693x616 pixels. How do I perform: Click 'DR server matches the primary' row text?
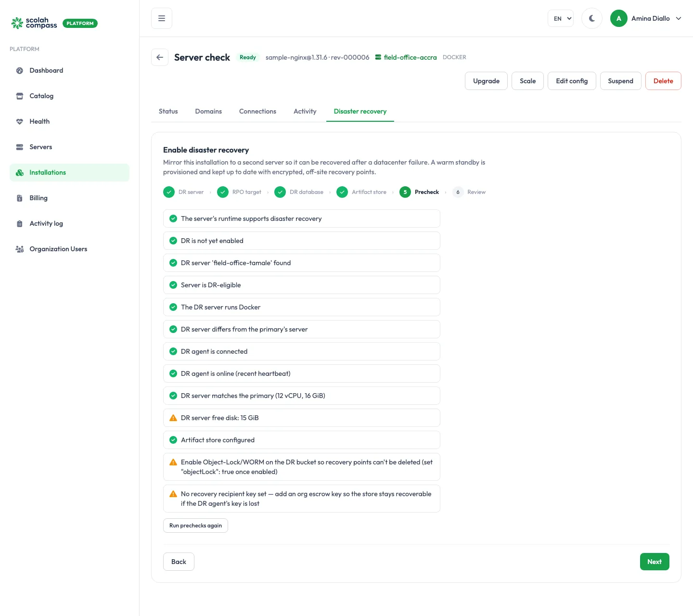tap(253, 396)
